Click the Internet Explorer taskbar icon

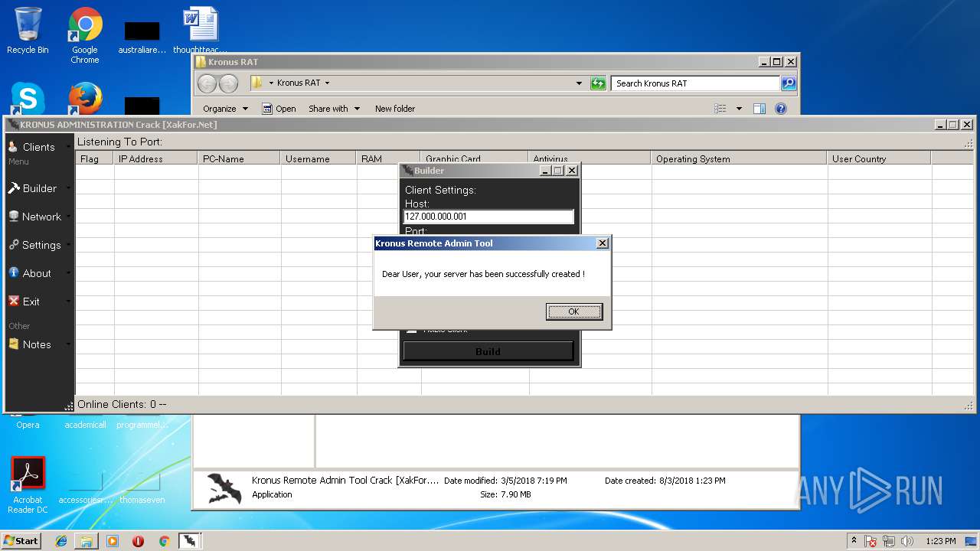[61, 541]
